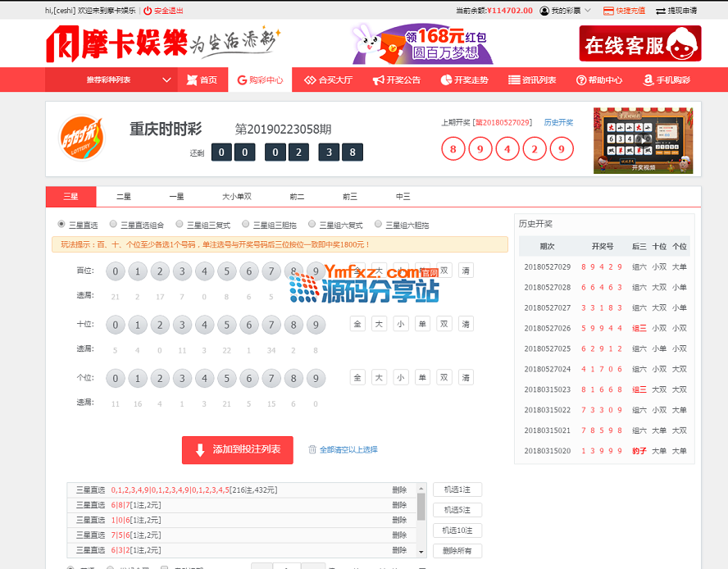Open 开奖公告 megaphone icon
Screen dimensions: 728x569
point(378,80)
